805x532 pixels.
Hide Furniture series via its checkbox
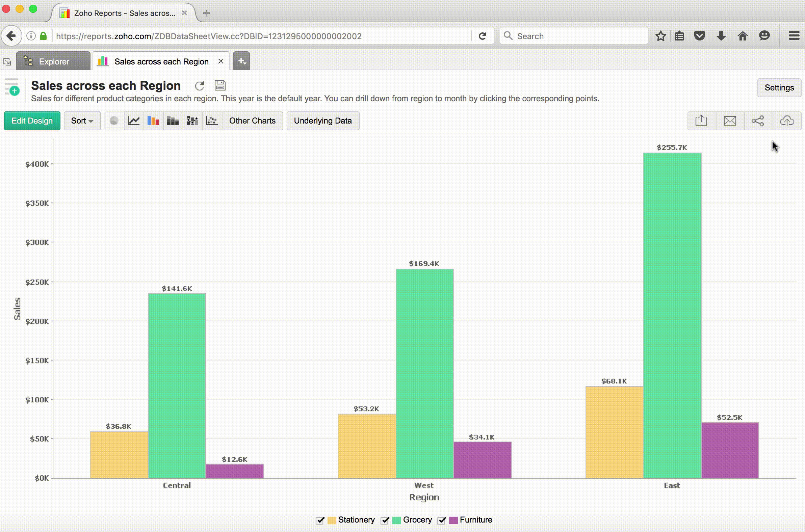[442, 520]
